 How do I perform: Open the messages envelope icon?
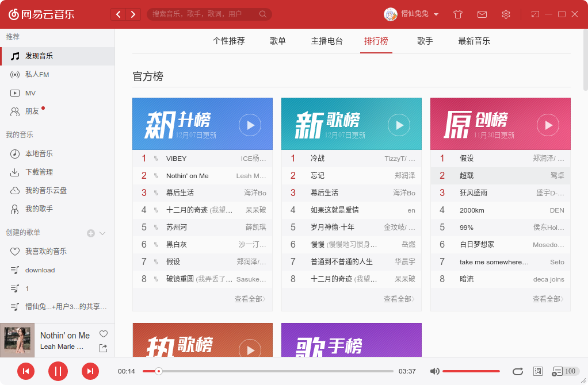482,14
